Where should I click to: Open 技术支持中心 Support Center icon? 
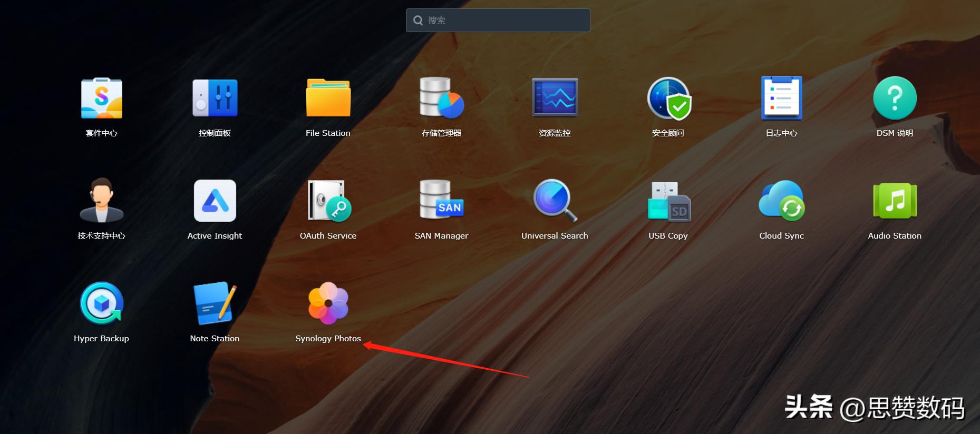(101, 200)
